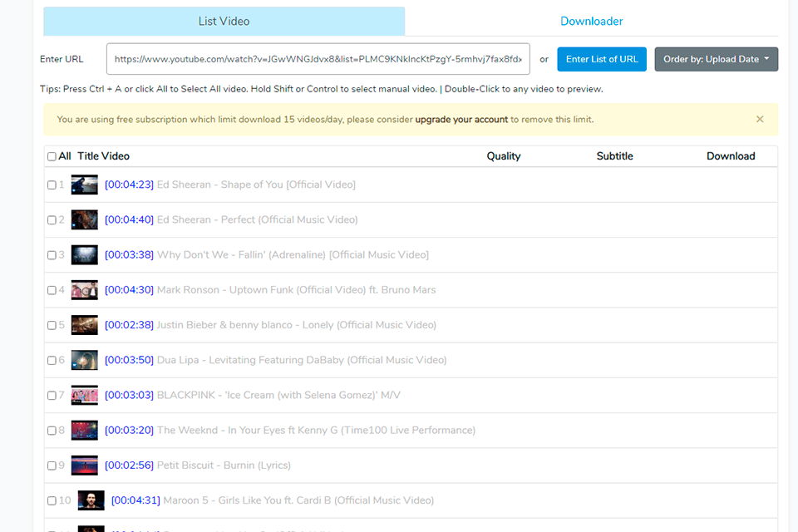Click duration [00:02:56] of Burnin
The width and height of the screenshot is (798, 532).
pyautogui.click(x=130, y=465)
